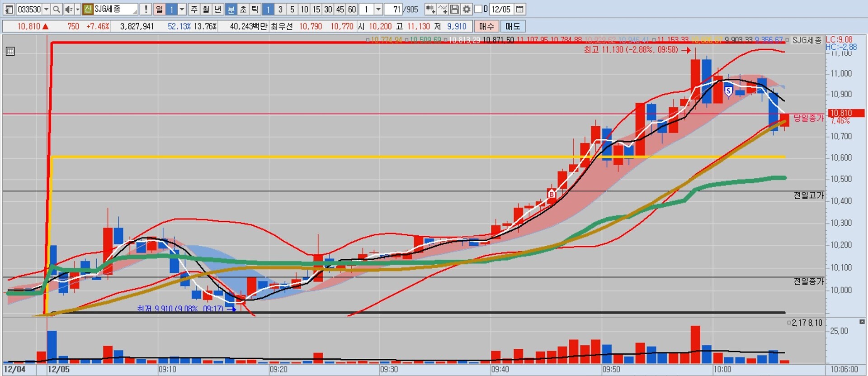Image resolution: width=868 pixels, height=376 pixels.
Task: Toggle the D checkbox
Action: tap(478, 9)
